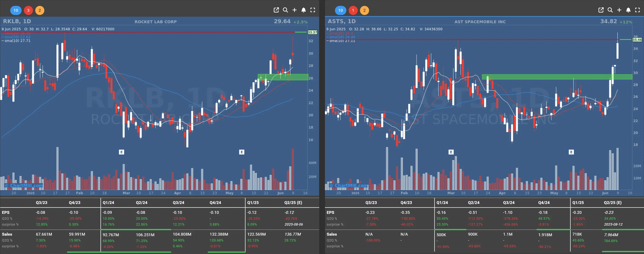The width and height of the screenshot is (644, 254).
Task: Click the plus icon on ASTS panel
Action: point(619,10)
